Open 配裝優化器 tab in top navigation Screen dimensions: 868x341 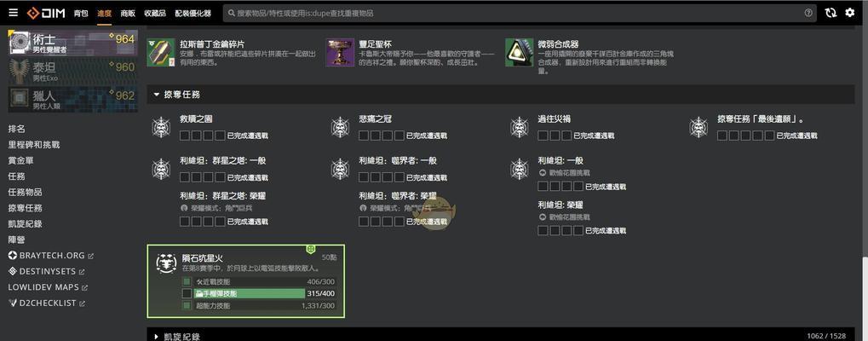tap(193, 14)
